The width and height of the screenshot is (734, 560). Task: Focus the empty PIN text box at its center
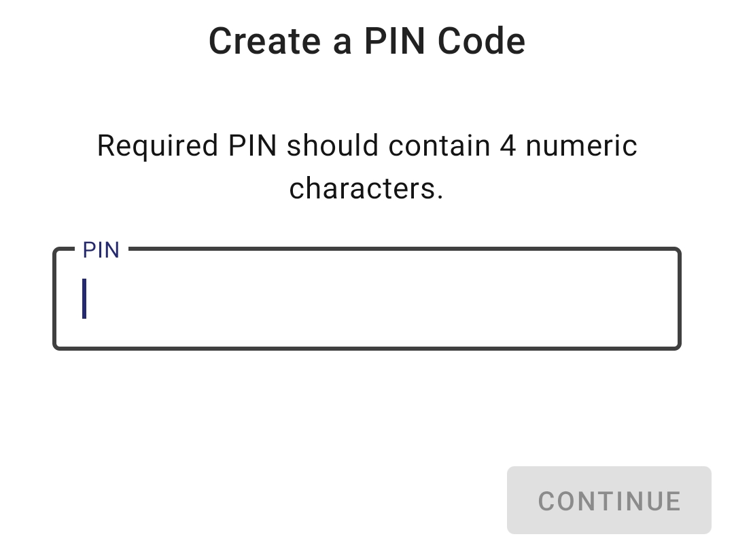(367, 299)
